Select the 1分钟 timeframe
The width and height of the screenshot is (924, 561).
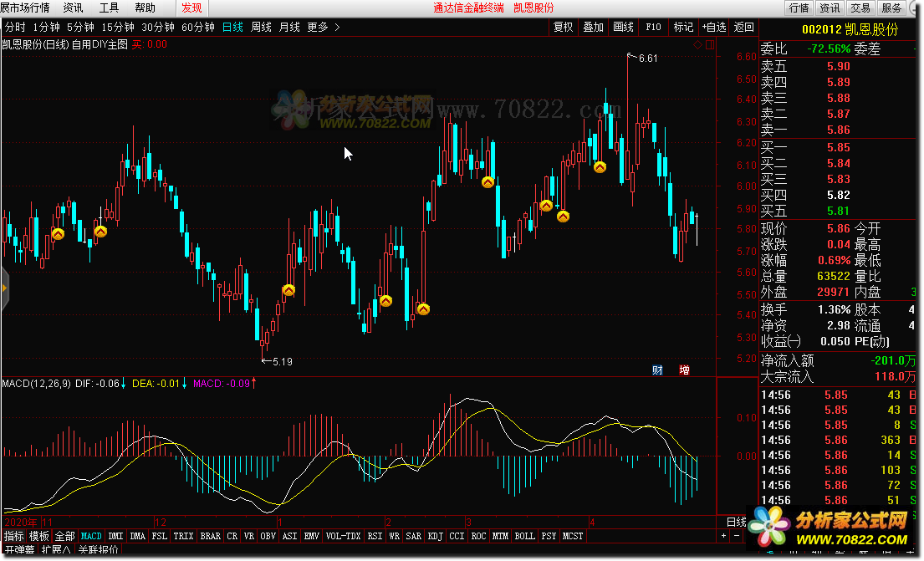coord(47,27)
